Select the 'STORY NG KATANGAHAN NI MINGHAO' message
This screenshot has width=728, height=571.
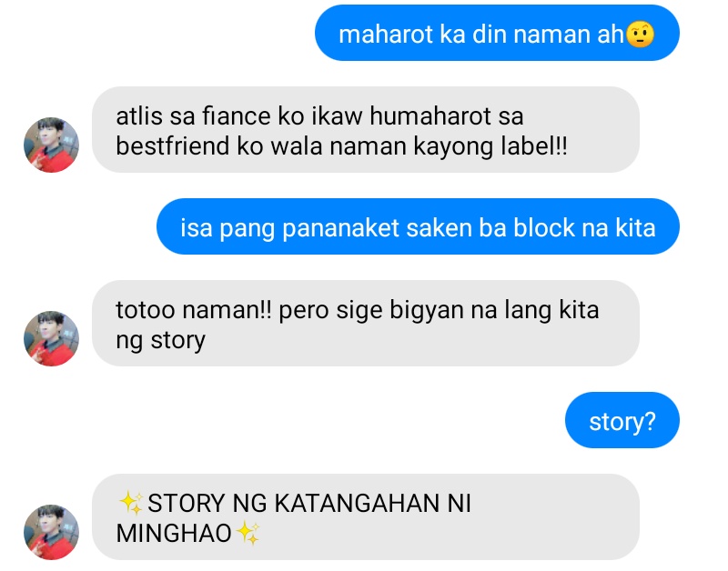(x=366, y=517)
